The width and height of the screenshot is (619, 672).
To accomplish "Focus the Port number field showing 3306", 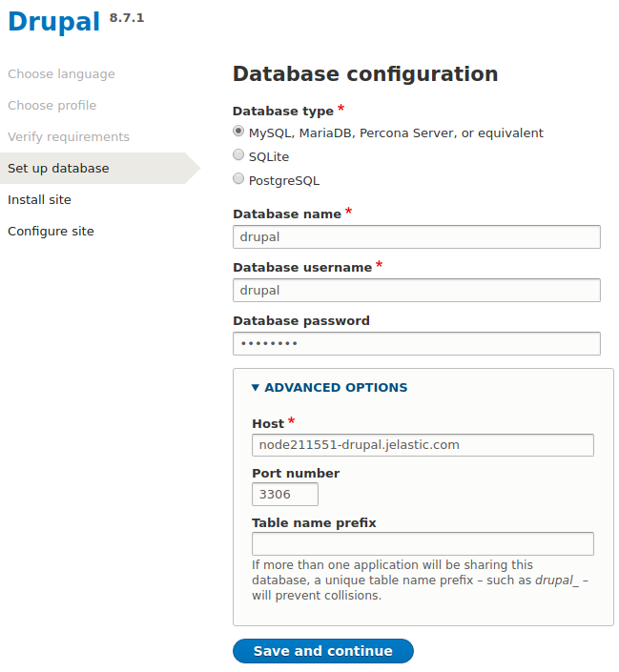I will (x=284, y=495).
